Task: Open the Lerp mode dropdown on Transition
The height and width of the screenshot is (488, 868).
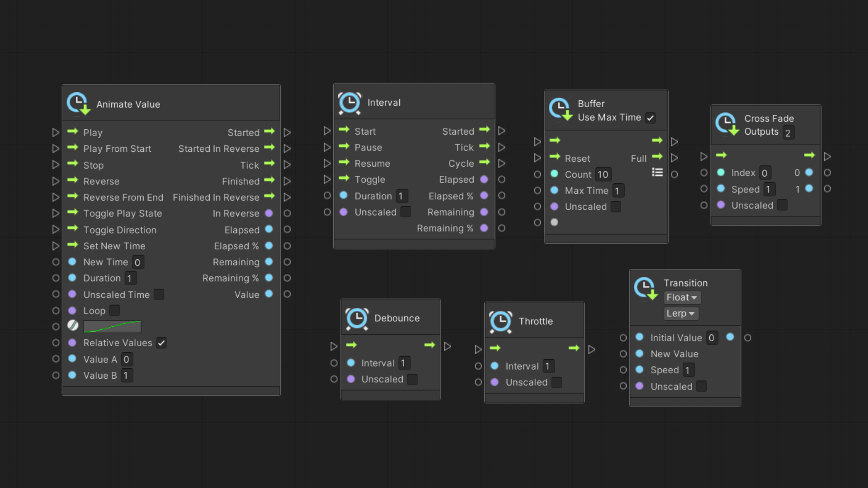Action: click(681, 313)
